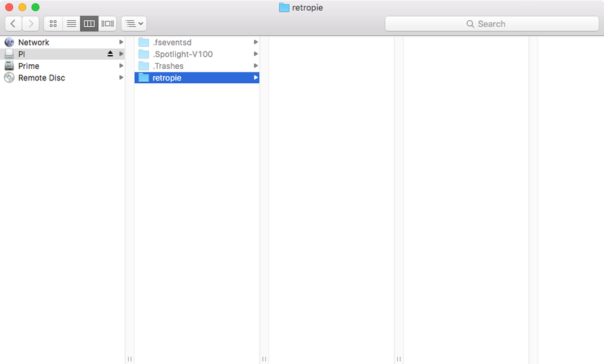
Task: Select Network in the first column
Action: pyautogui.click(x=34, y=42)
